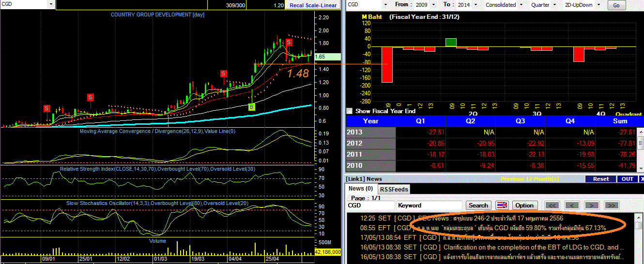Click the Q1 column header
The image size is (644, 264).
click(419, 121)
